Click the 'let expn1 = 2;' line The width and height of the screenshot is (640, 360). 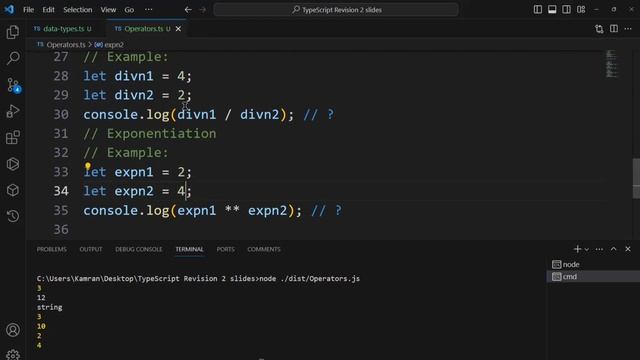[x=137, y=172]
